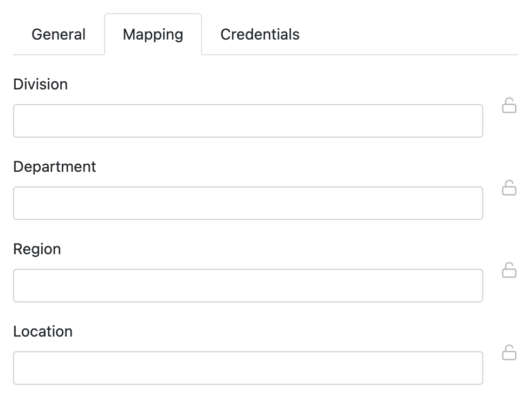Click the Region field label

click(x=37, y=249)
